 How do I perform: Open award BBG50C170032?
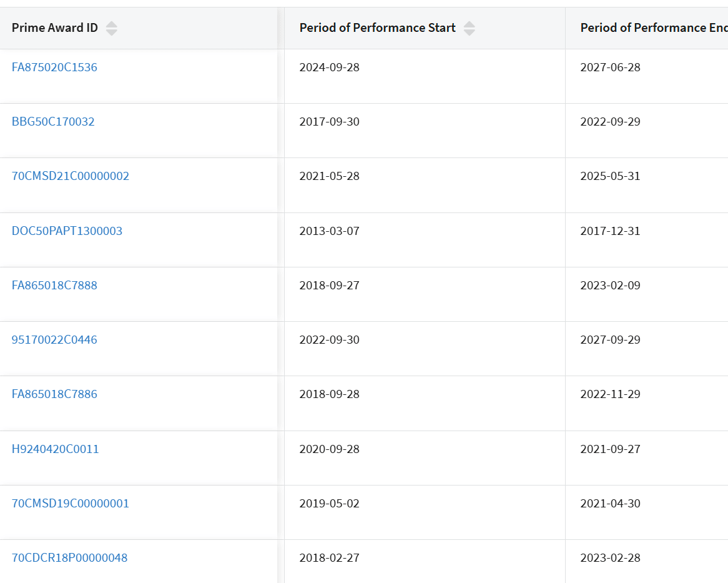pyautogui.click(x=53, y=122)
